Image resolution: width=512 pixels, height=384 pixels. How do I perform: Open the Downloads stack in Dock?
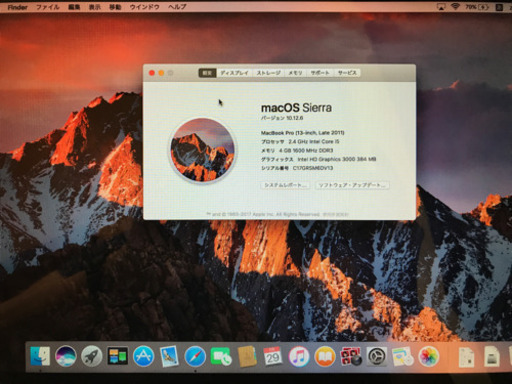pyautogui.click(x=492, y=357)
